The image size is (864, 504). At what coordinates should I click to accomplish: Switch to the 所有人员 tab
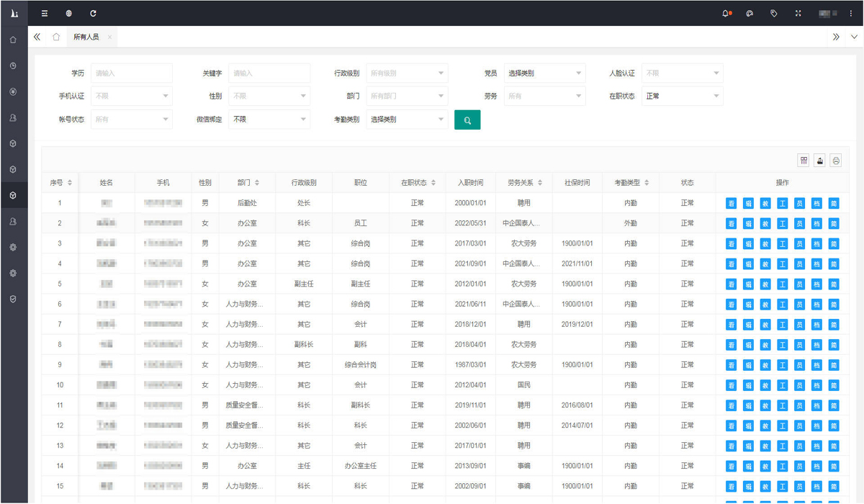click(x=86, y=37)
